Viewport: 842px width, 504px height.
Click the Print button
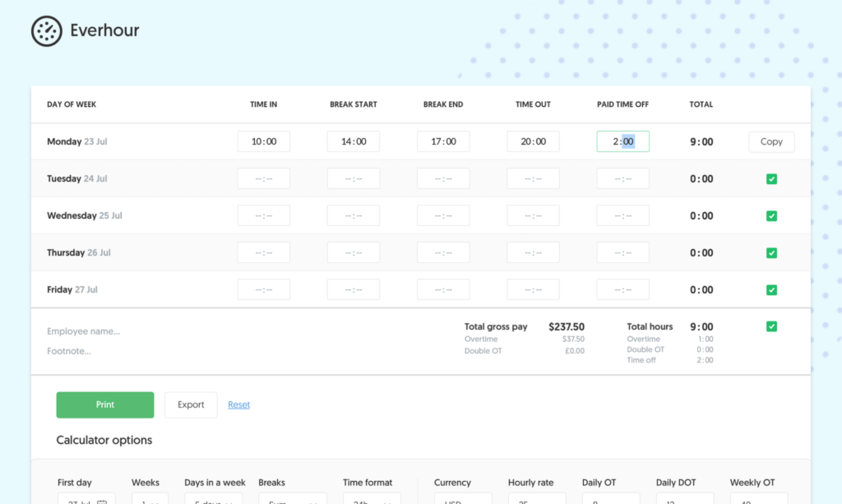click(104, 405)
